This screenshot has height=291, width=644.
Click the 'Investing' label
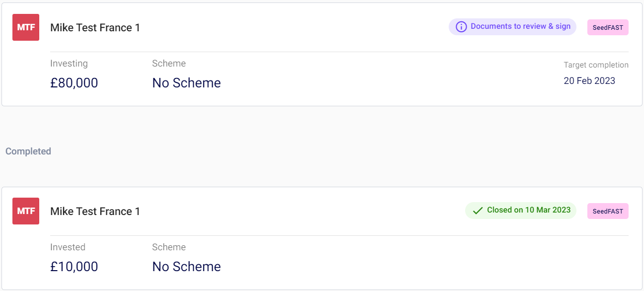click(x=69, y=64)
